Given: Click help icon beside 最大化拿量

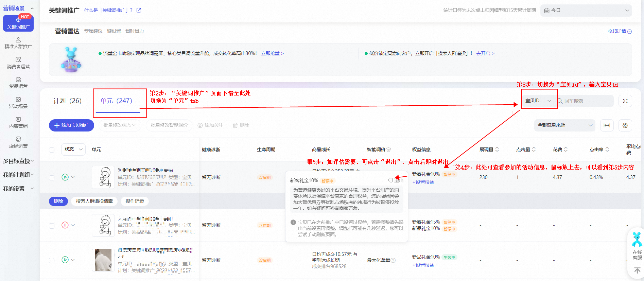Looking at the screenshot, I should click(x=393, y=260).
